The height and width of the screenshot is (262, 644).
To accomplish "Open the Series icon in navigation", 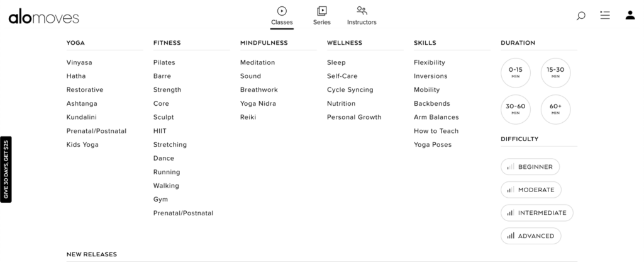I will click(x=322, y=11).
